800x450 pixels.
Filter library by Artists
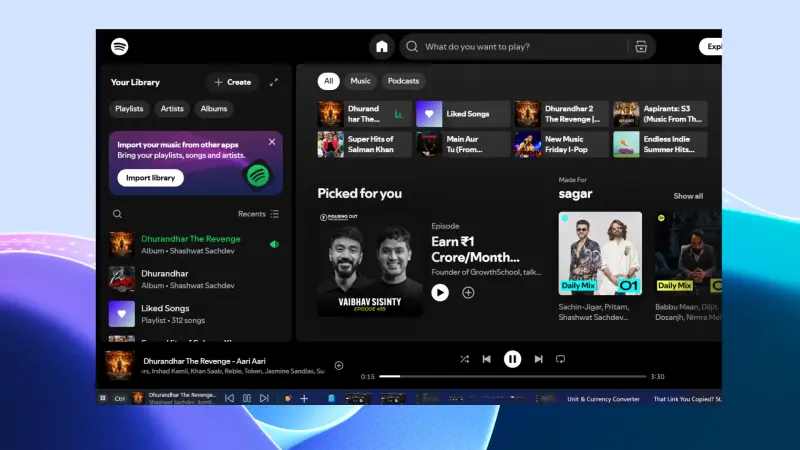172,109
